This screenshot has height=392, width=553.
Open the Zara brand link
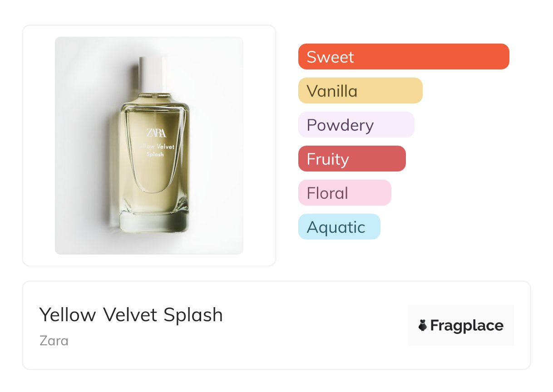pyautogui.click(x=54, y=341)
